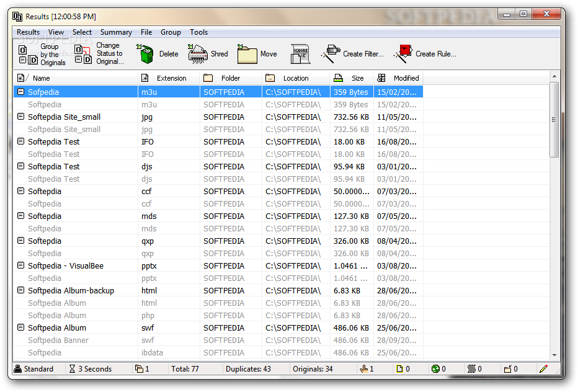Collapse the Softepdia mds group
578x392 pixels.
pos(21,216)
